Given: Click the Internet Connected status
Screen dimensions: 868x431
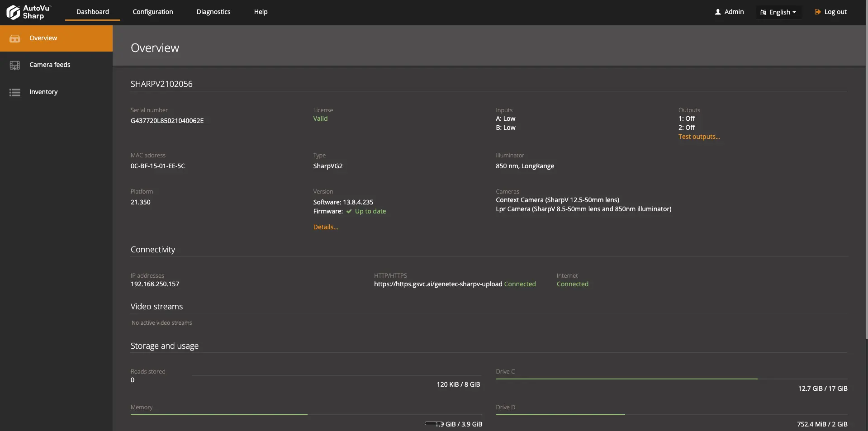Looking at the screenshot, I should (x=573, y=284).
